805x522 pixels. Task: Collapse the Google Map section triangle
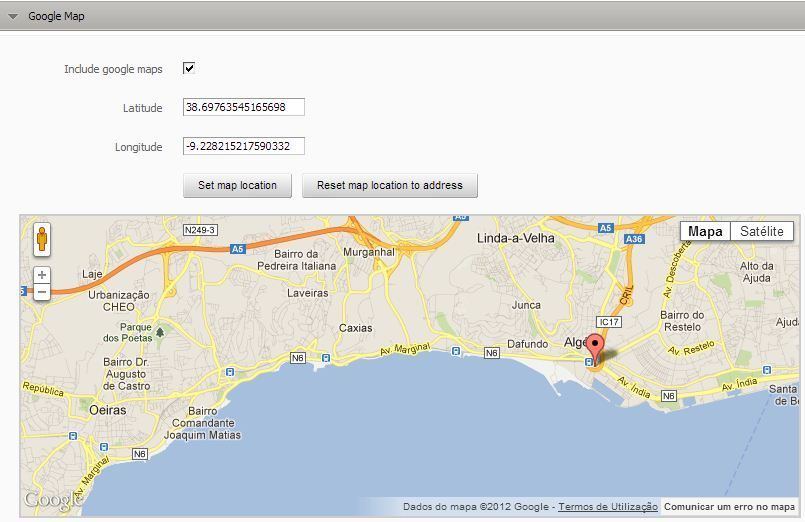[13, 17]
